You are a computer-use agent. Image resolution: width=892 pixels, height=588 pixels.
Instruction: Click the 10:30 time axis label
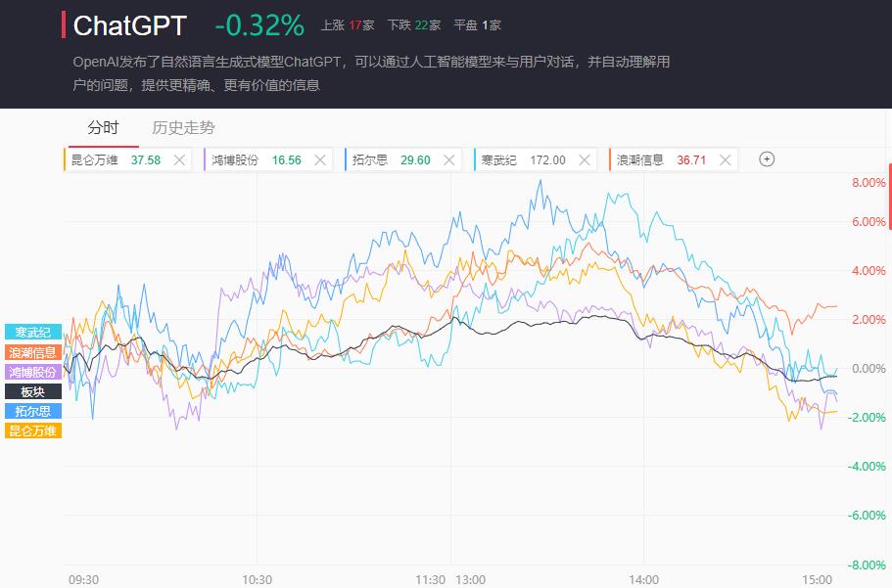(258, 580)
